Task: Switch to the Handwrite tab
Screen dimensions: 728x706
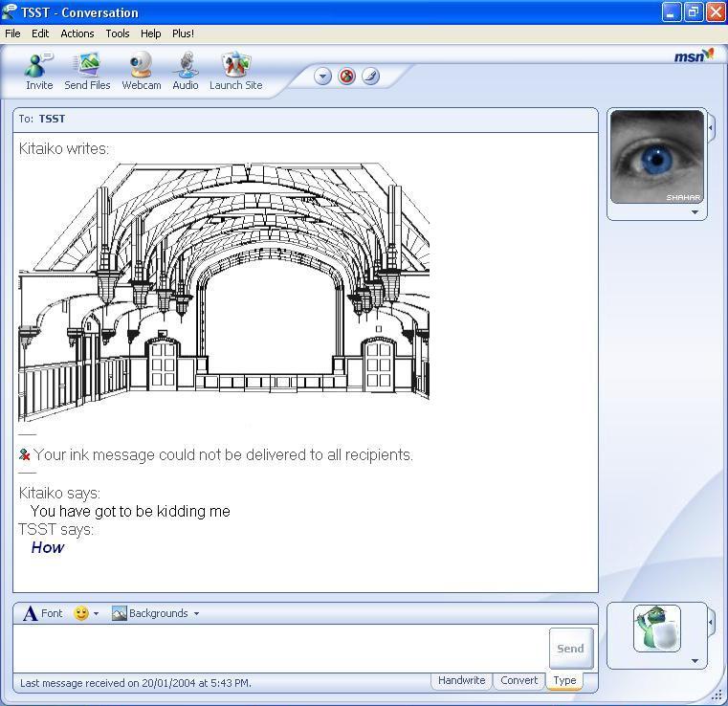Action: (x=461, y=681)
